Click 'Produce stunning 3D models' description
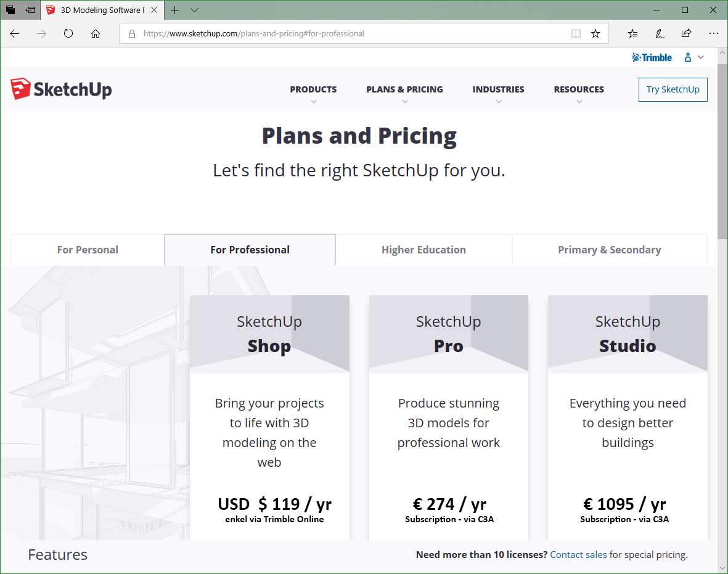The image size is (728, 574). 449,422
